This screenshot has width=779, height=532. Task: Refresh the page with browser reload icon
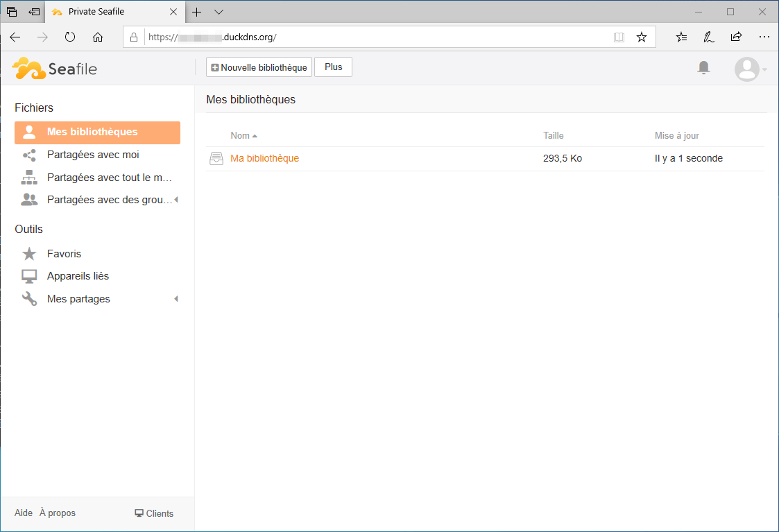70,37
